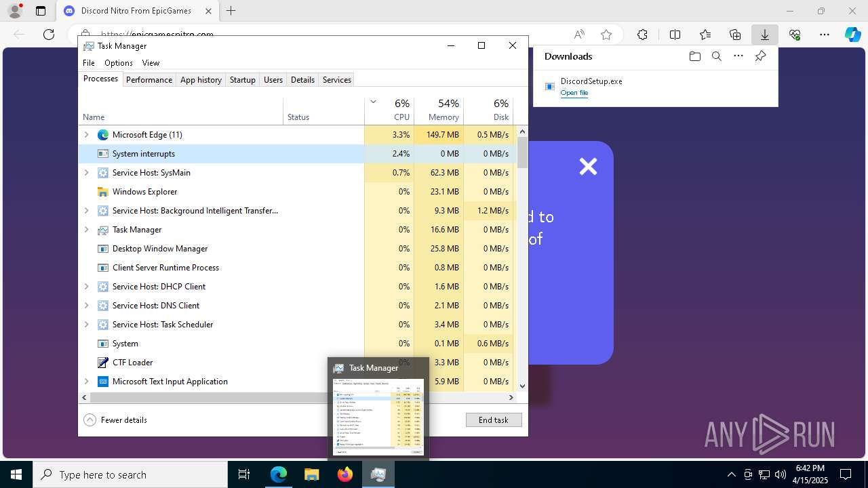
Task: Click the Microsoft Text Input Application icon
Action: coord(103,382)
